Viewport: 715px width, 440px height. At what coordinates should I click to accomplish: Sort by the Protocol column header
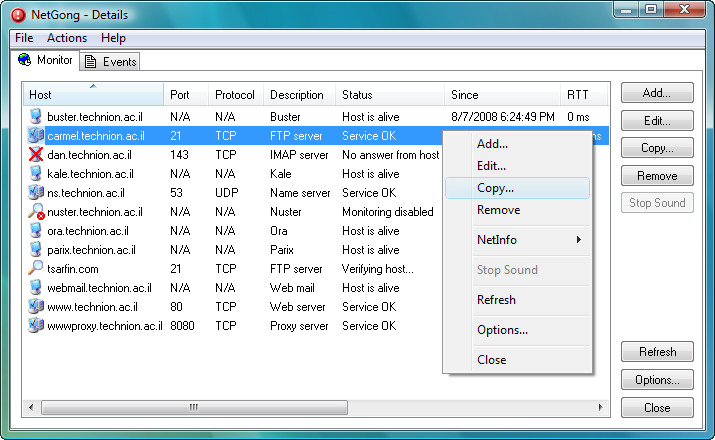pos(236,94)
